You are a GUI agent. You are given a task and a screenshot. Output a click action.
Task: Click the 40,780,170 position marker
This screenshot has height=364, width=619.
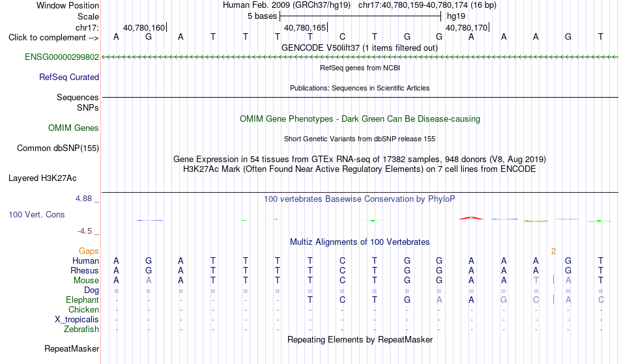467,27
